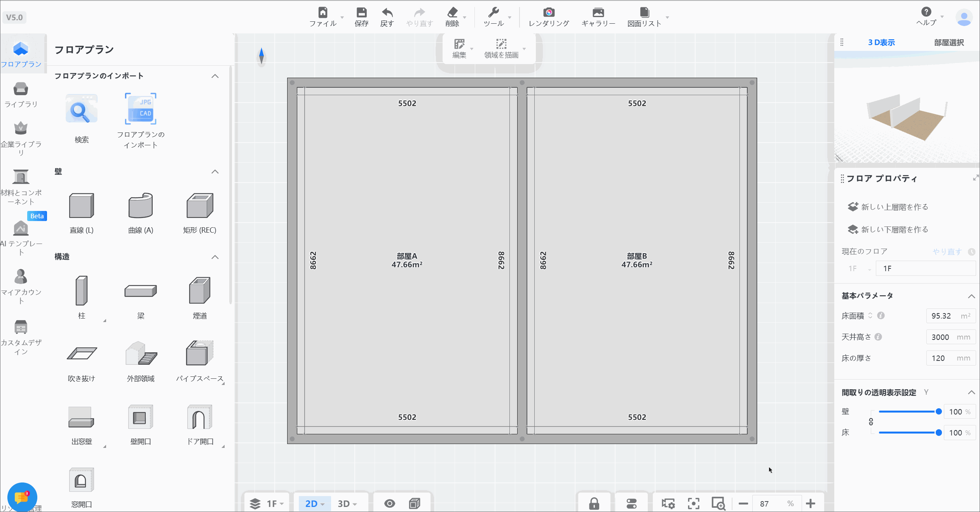Select the 吹き抜け void tool
Viewport: 980px width, 512px height.
click(x=82, y=354)
